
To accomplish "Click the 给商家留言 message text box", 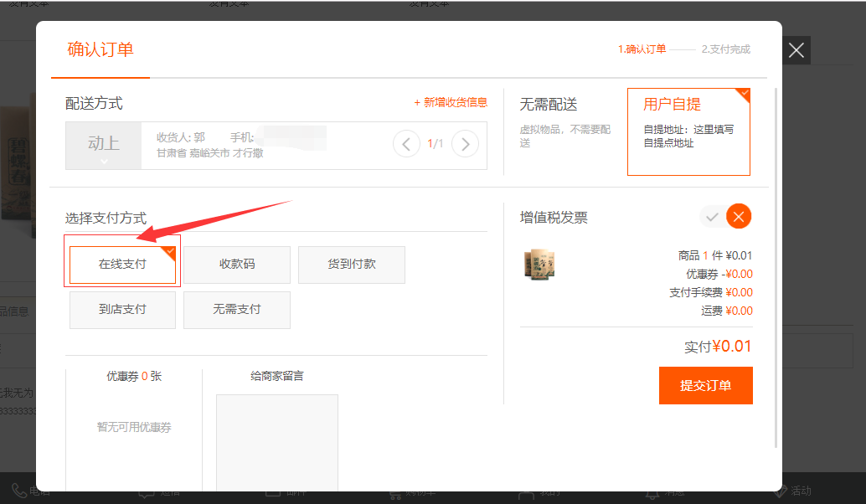I will 277,442.
